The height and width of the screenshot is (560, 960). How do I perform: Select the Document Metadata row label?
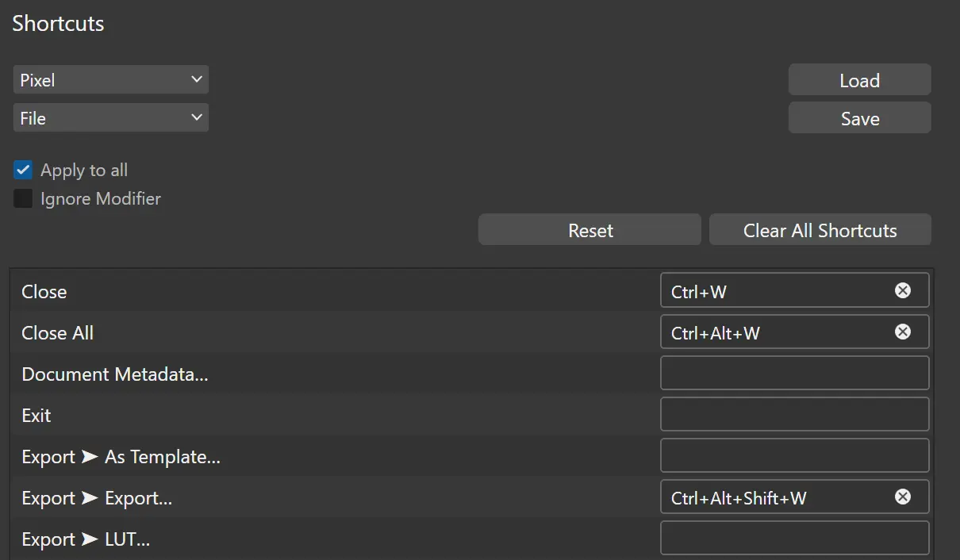115,374
